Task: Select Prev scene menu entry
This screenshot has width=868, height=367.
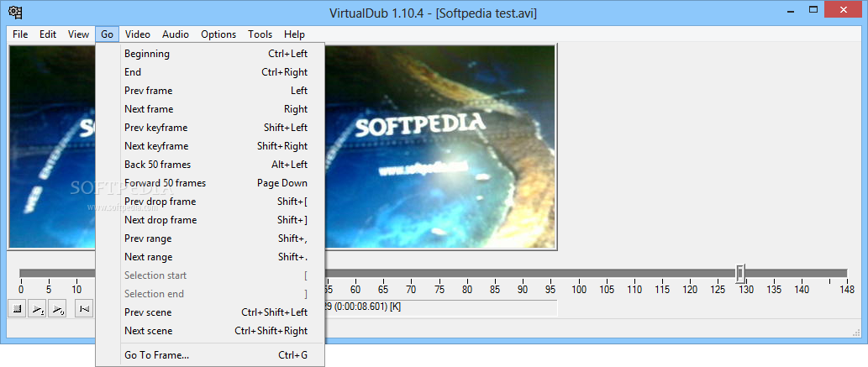Action: click(210, 312)
